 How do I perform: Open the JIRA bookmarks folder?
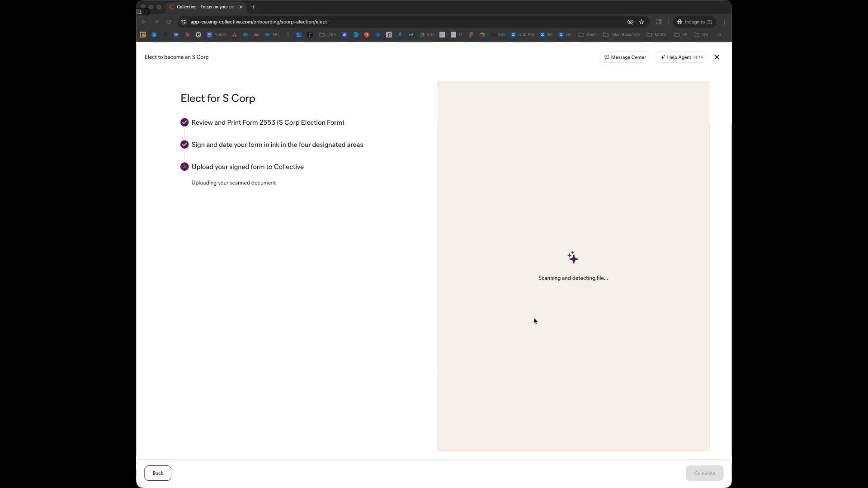point(328,35)
